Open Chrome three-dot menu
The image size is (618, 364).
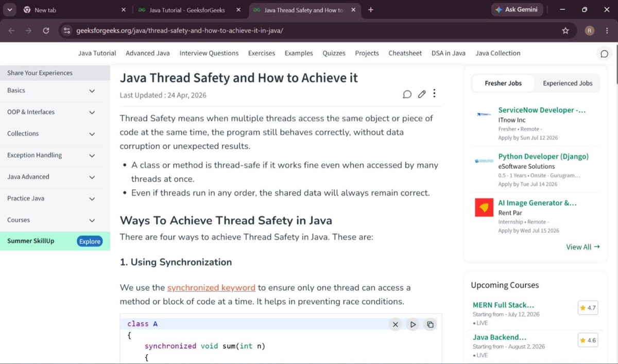click(608, 31)
